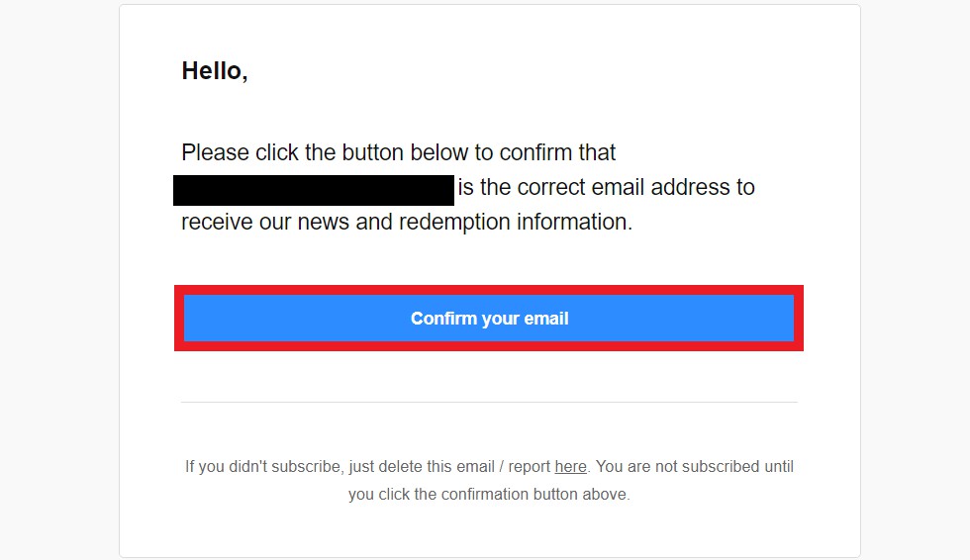Viewport: 970px width, 560px height.
Task: Open the report 'here' link
Action: coord(570,466)
